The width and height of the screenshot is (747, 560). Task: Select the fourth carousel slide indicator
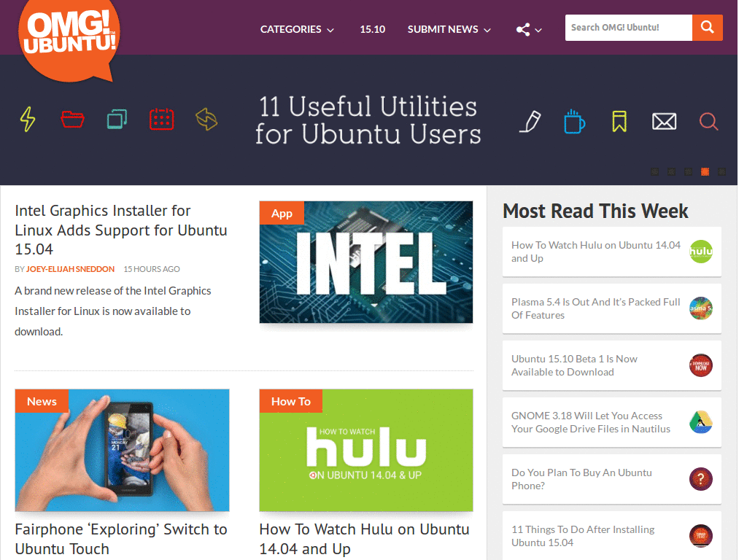pos(705,171)
